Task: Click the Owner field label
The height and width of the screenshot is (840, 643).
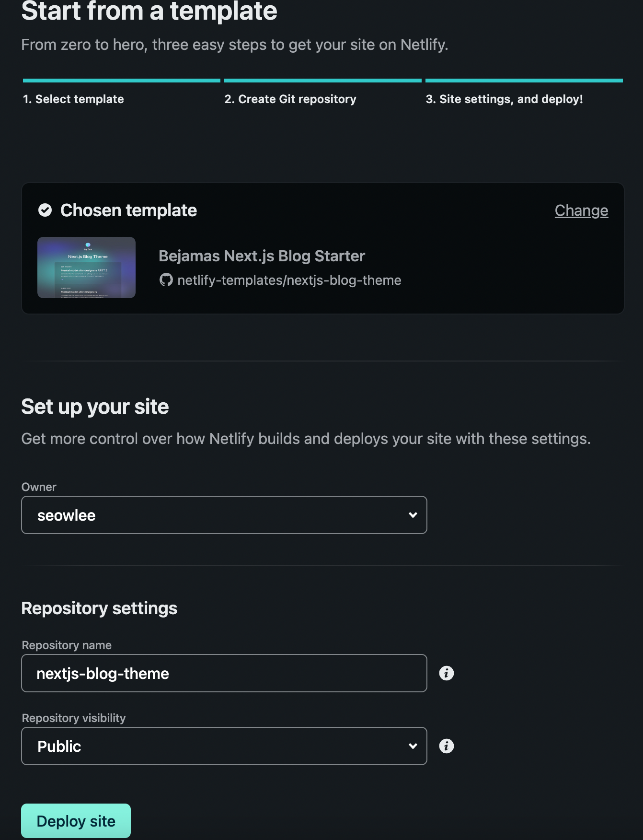Action: 39,487
